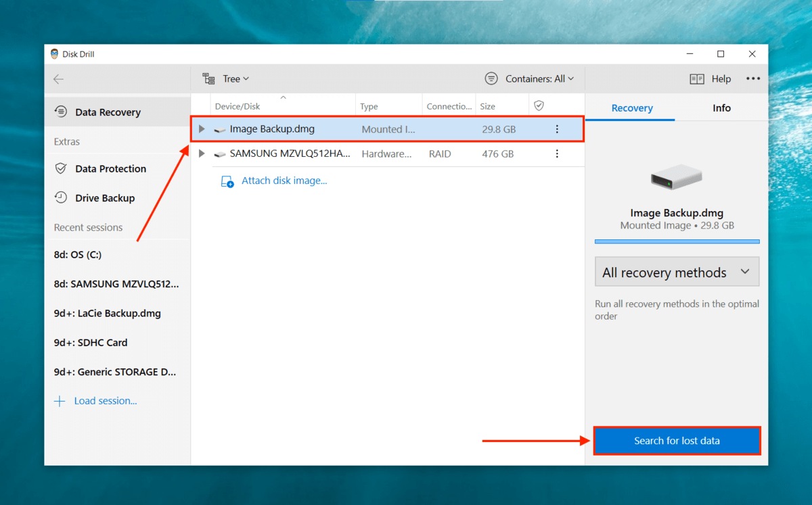Open kebab menu for SAMSUNG disk row
The width and height of the screenshot is (812, 505).
pyautogui.click(x=557, y=154)
